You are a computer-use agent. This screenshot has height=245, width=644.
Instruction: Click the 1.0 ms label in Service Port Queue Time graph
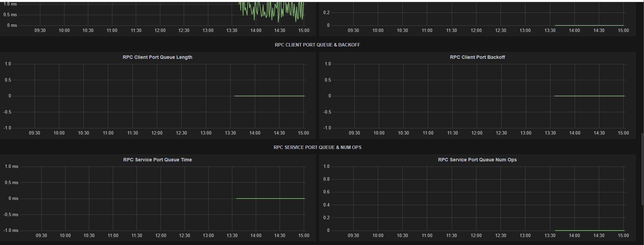click(x=11, y=167)
